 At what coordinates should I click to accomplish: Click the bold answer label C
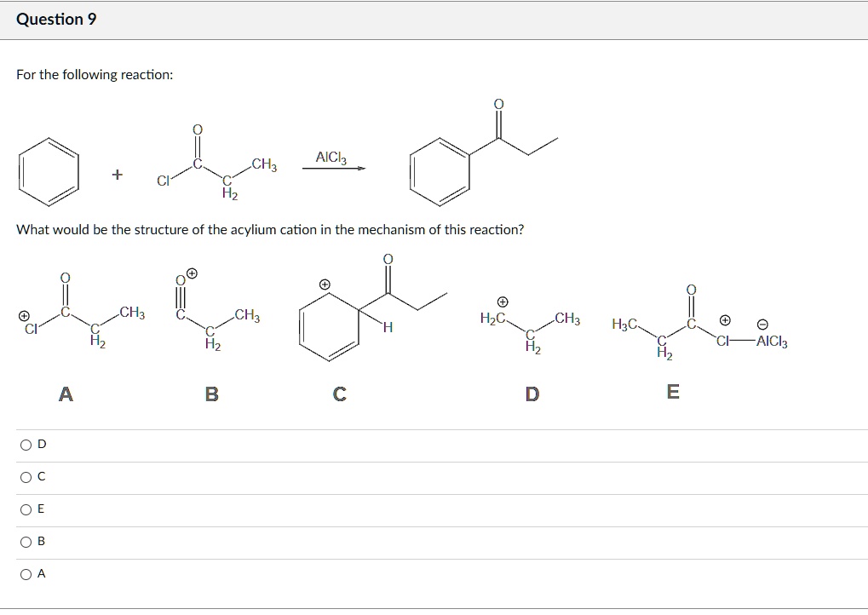339,393
